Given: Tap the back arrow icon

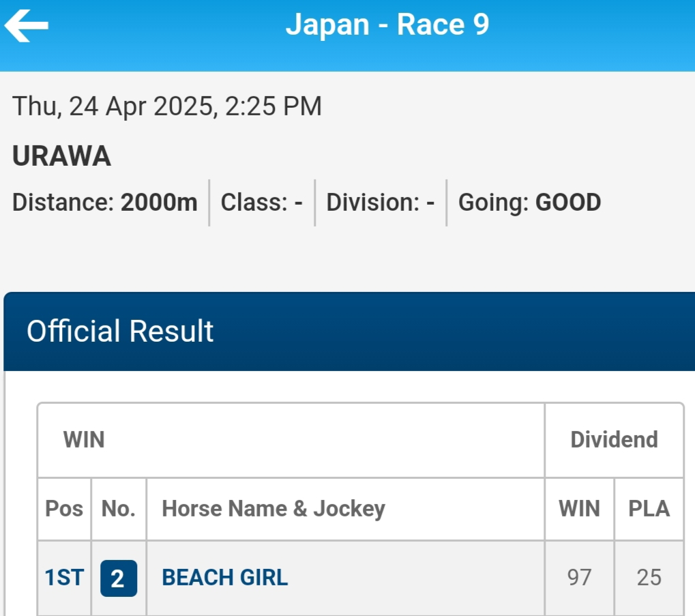Looking at the screenshot, I should click(x=27, y=26).
